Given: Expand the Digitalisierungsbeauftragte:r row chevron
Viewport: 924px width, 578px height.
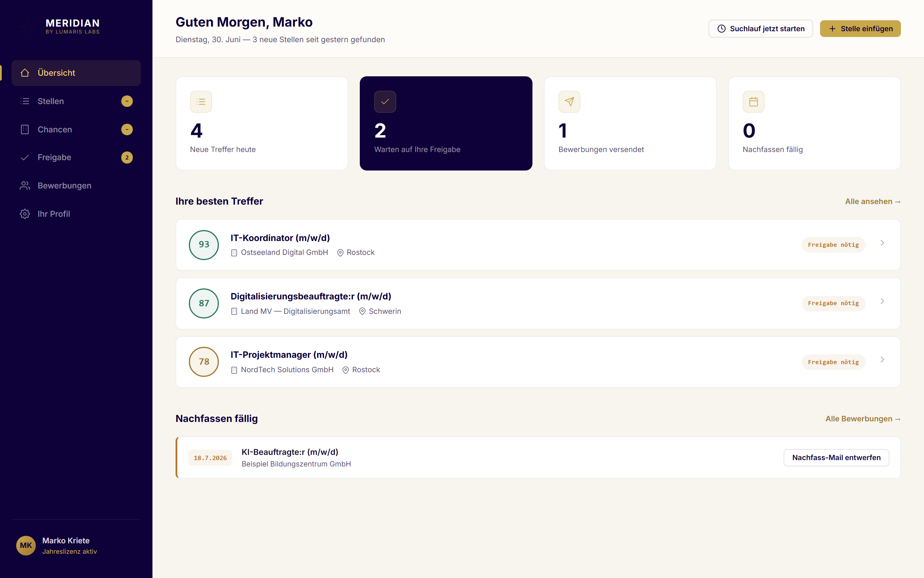Looking at the screenshot, I should 882,302.
